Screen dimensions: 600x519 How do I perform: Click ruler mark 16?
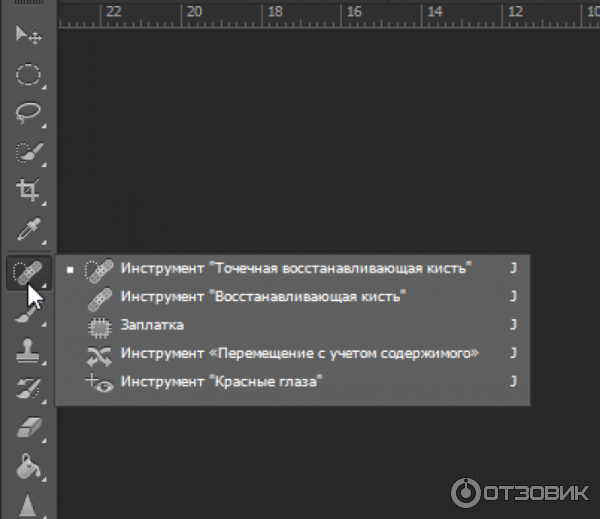[354, 12]
